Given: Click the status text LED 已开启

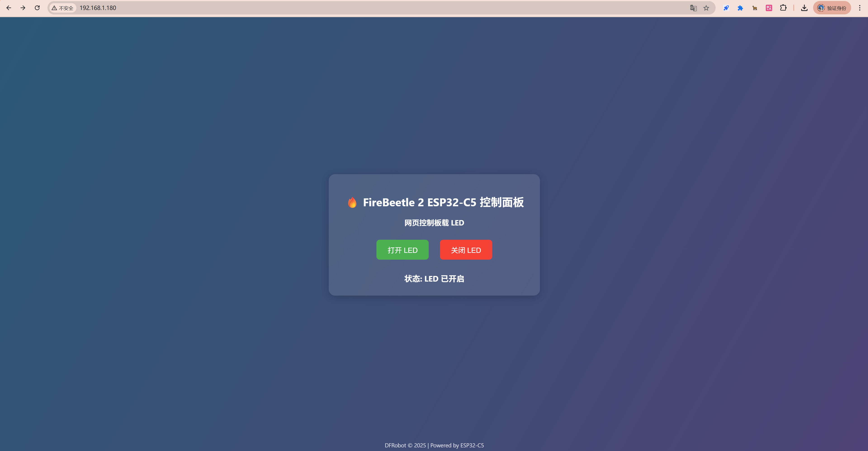Looking at the screenshot, I should [x=434, y=279].
